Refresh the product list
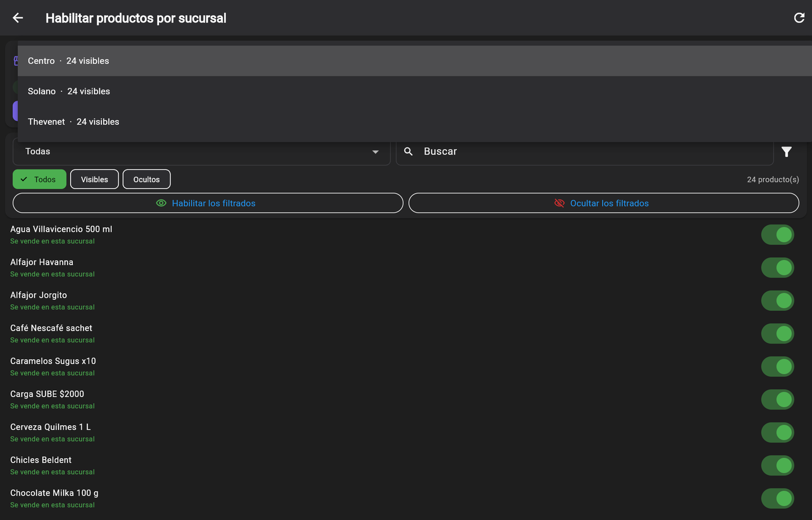812x520 pixels. click(799, 18)
